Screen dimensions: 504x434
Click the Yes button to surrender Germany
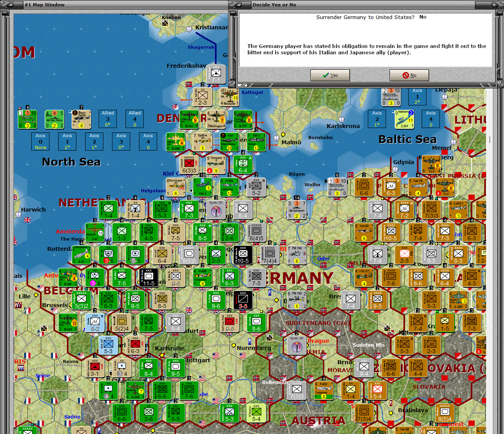pos(330,75)
